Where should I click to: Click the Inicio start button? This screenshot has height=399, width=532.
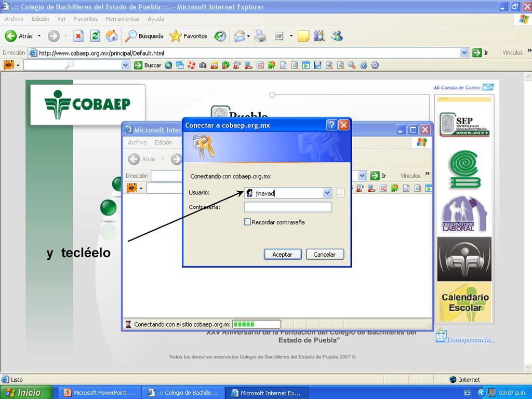[26, 392]
